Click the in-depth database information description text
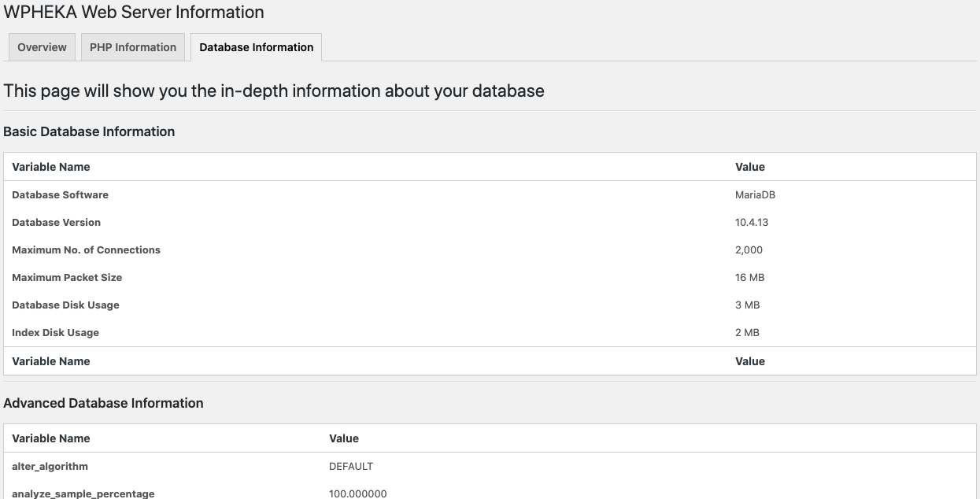This screenshot has width=980, height=499. point(274,91)
